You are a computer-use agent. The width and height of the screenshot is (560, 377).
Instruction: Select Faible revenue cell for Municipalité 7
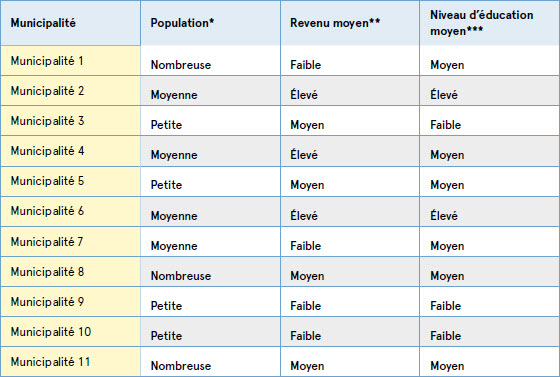pyautogui.click(x=350, y=241)
